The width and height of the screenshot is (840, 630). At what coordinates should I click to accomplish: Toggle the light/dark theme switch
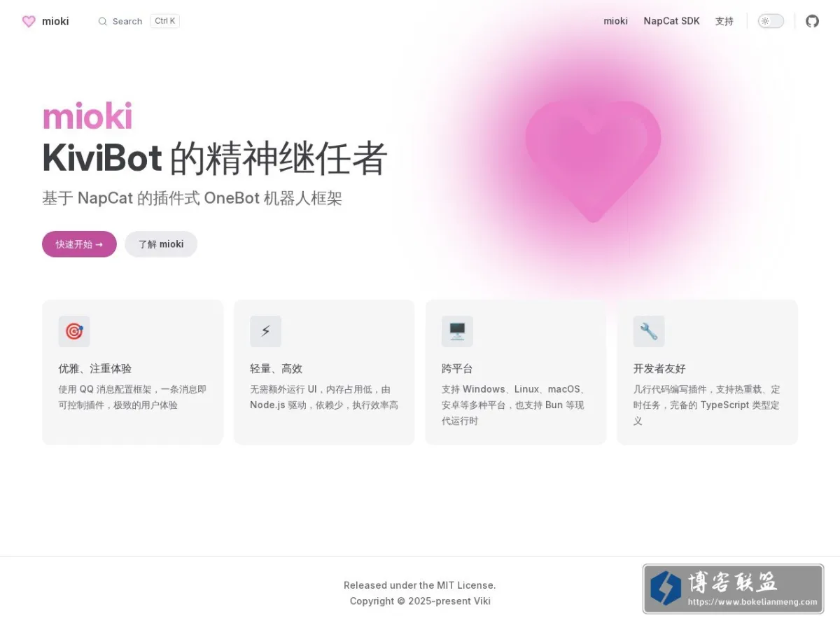(771, 21)
